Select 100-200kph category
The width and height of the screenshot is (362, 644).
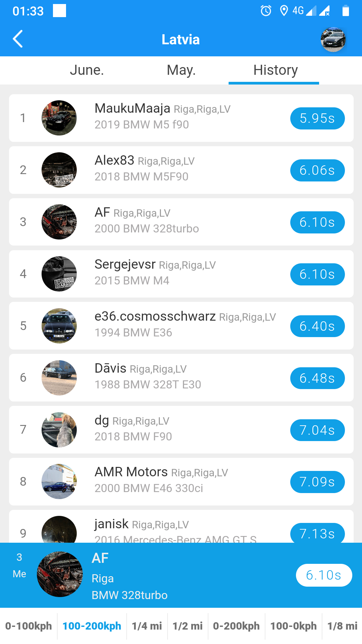(x=92, y=626)
